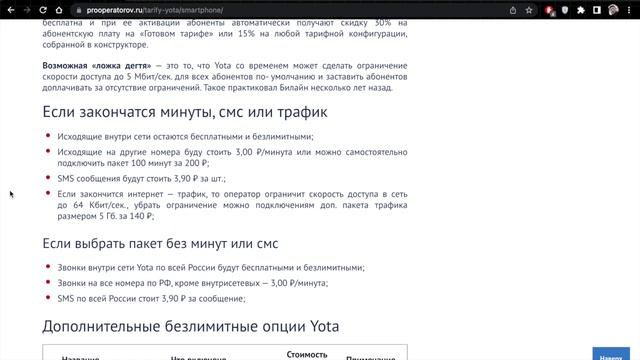This screenshot has height=360, width=640.
Task: Bookmark this page with the star icon
Action: [529, 10]
